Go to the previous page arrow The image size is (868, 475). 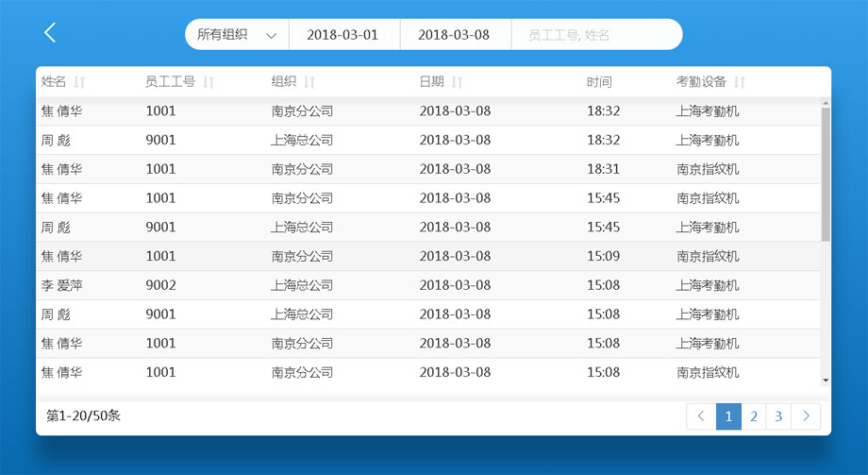click(x=701, y=416)
